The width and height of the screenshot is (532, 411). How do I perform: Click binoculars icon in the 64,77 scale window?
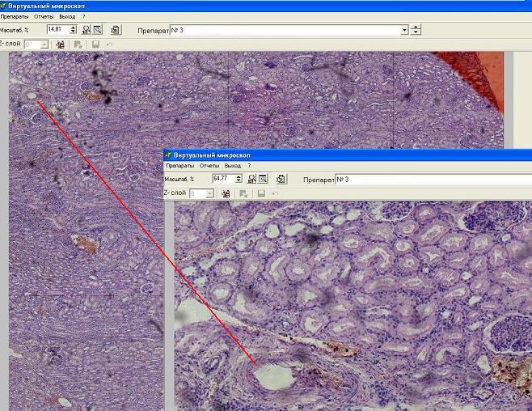click(x=251, y=179)
